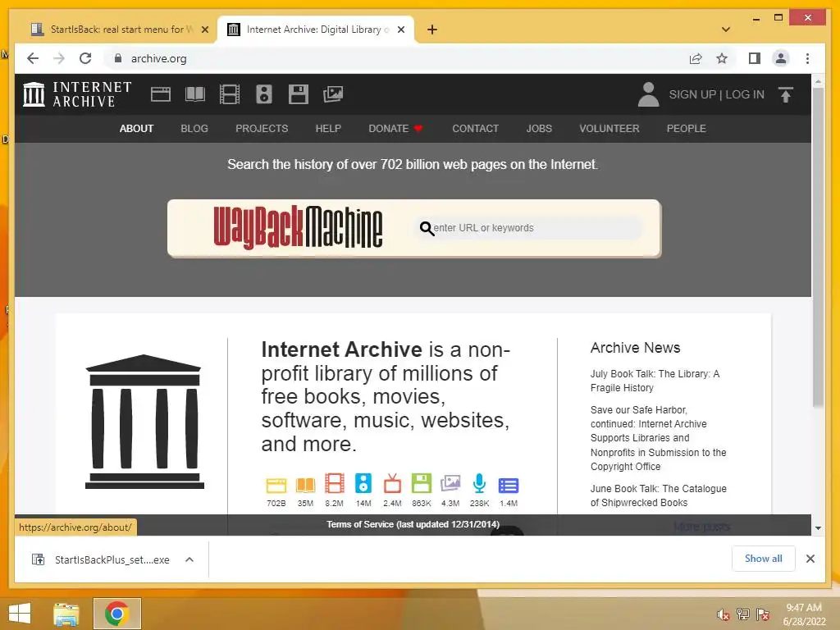Click the SIGN UP link
840x630 pixels.
pyautogui.click(x=692, y=94)
